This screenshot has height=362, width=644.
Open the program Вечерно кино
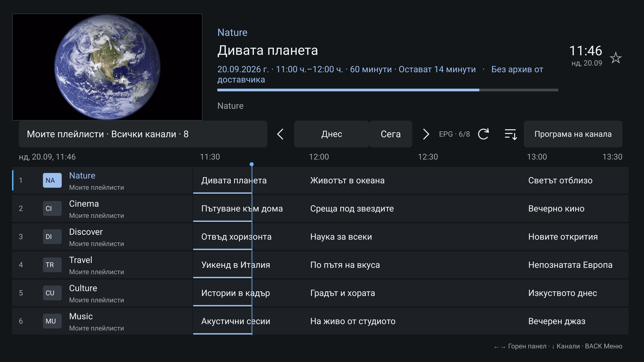pyautogui.click(x=575, y=208)
